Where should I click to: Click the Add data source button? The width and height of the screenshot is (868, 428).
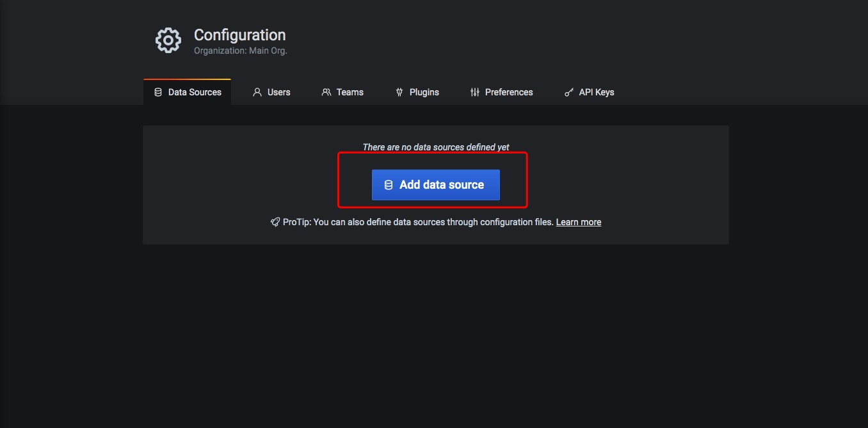[435, 185]
